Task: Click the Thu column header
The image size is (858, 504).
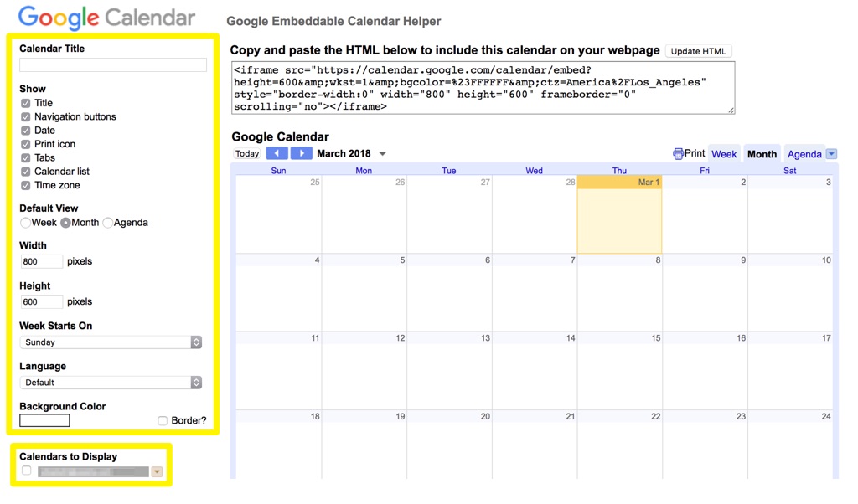Action: point(619,171)
